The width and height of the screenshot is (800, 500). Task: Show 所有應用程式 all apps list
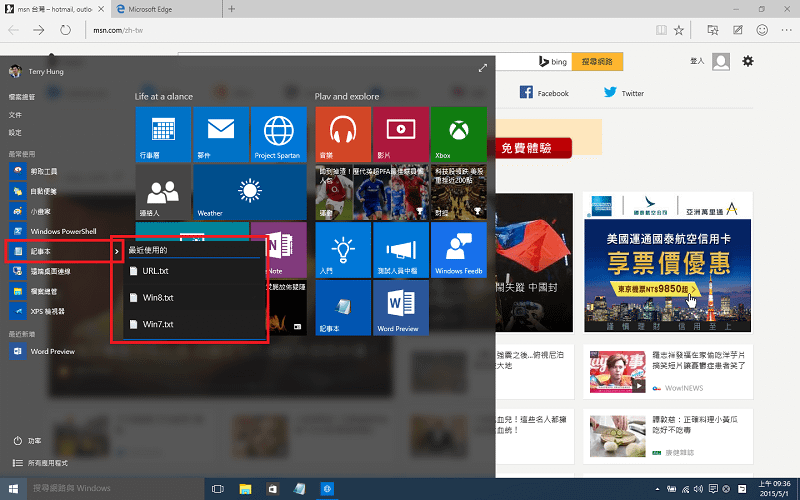[x=40, y=463]
